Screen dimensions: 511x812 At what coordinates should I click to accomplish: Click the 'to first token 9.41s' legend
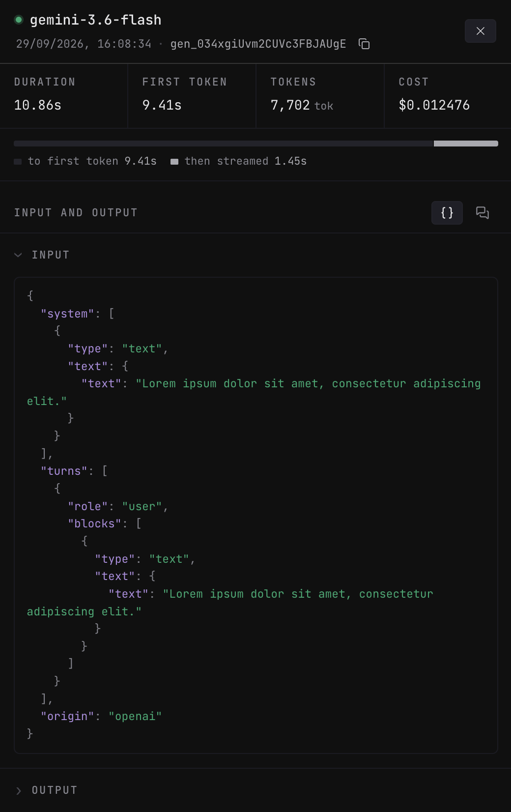[x=85, y=161]
